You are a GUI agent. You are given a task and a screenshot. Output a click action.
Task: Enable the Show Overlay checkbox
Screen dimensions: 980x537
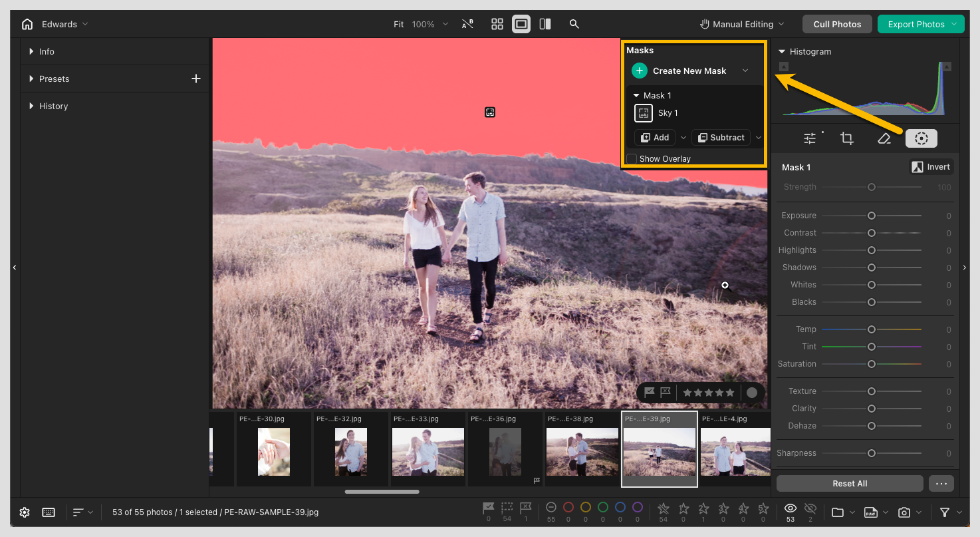pos(632,159)
